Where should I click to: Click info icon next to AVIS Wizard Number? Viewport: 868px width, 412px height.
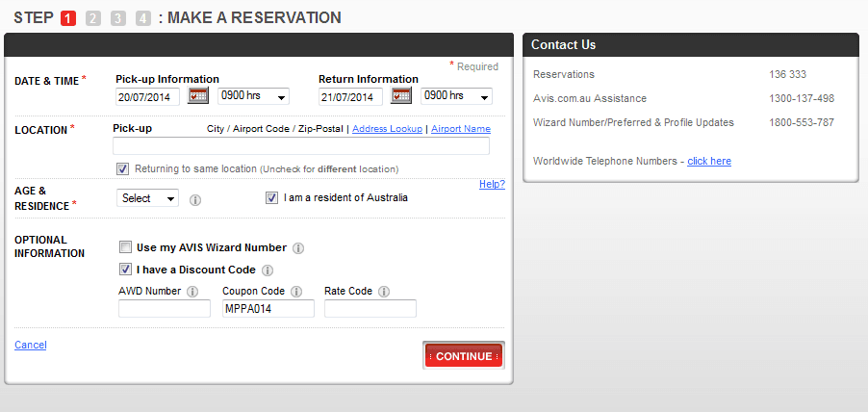[298, 248]
